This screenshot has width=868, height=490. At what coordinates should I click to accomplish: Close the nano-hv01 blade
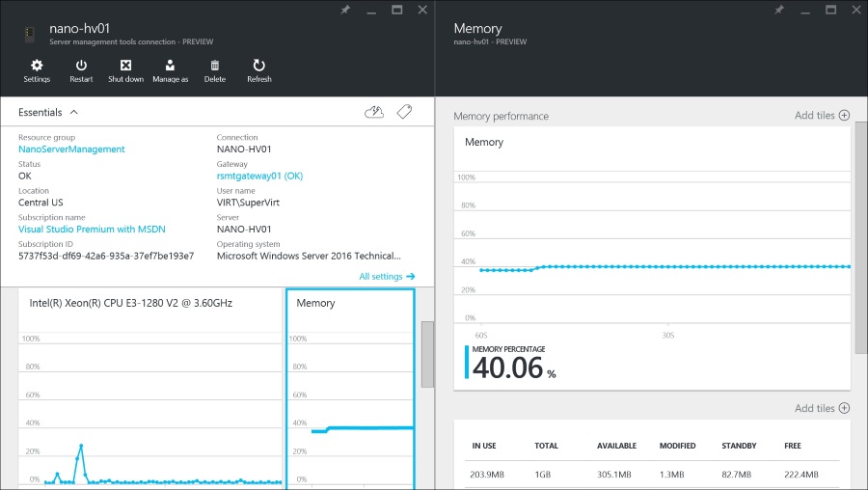tap(422, 10)
